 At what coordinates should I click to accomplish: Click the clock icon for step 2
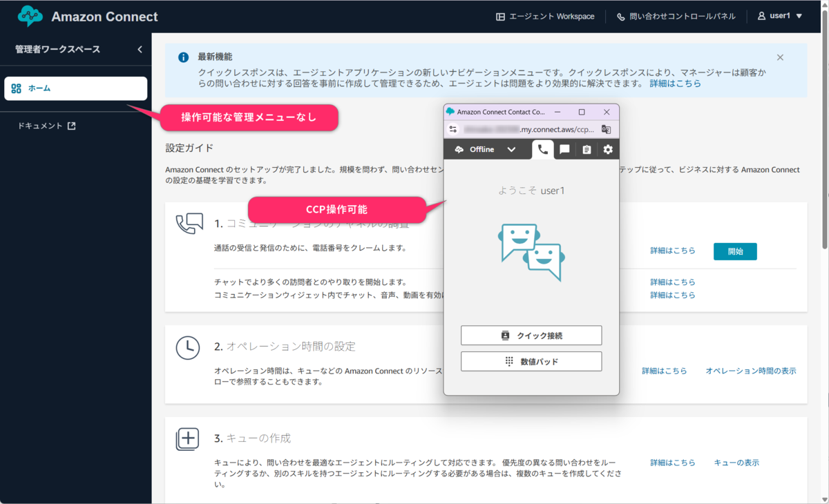click(188, 348)
